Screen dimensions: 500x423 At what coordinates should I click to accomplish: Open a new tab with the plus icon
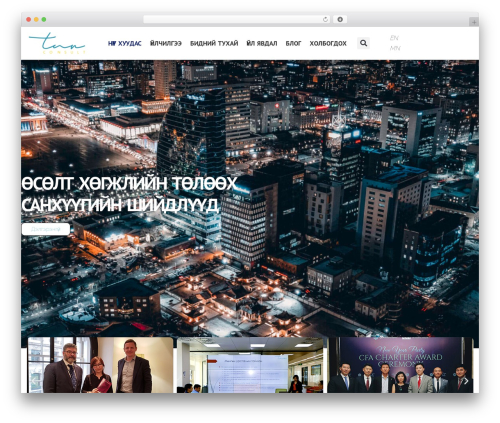[x=474, y=22]
